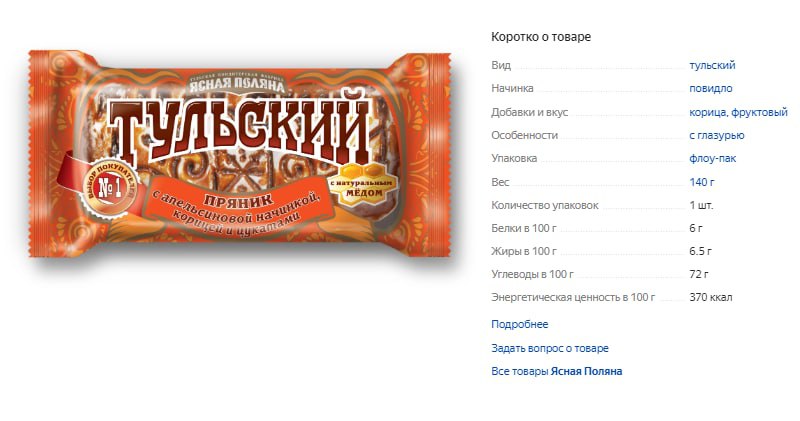
Task: Click the №1 выбор покупателя badge
Action: pyautogui.click(x=110, y=189)
